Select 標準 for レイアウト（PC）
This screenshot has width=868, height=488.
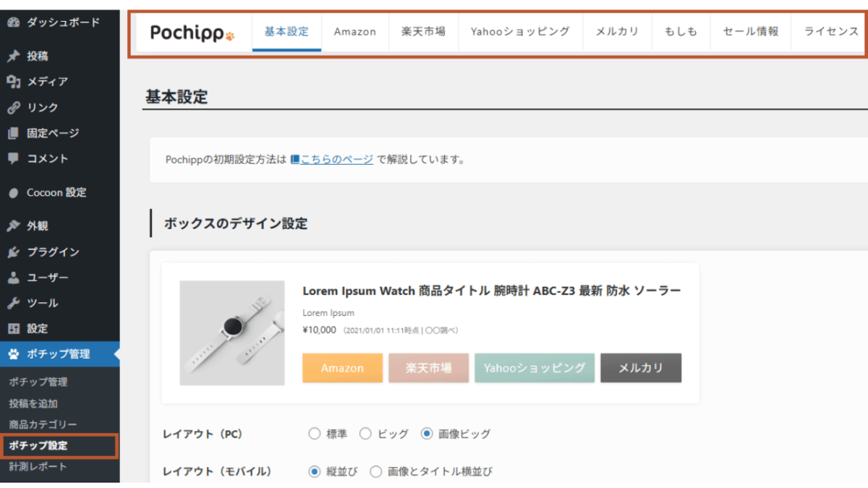(314, 434)
